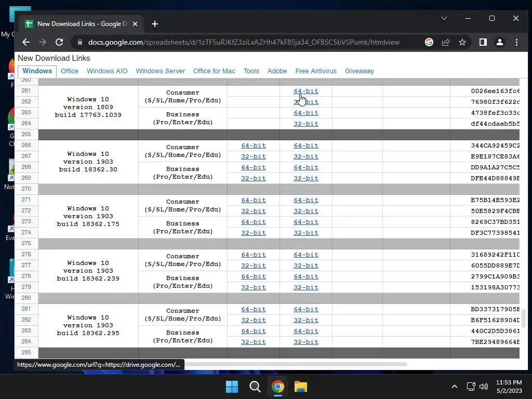This screenshot has width=532, height=399.
Task: Select the build 18362.295 version cell
Action: tap(88, 325)
